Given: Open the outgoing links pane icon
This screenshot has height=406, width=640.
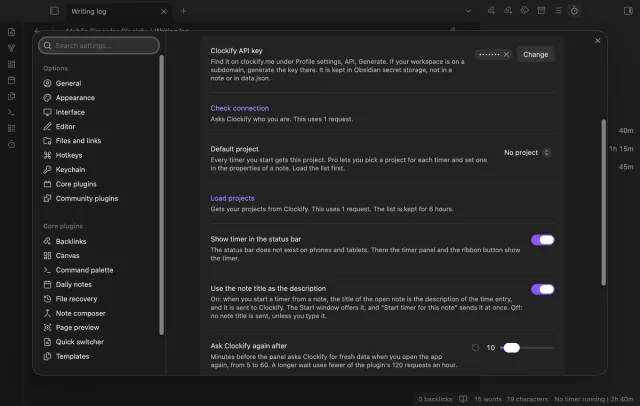Looking at the screenshot, I should coord(508,11).
